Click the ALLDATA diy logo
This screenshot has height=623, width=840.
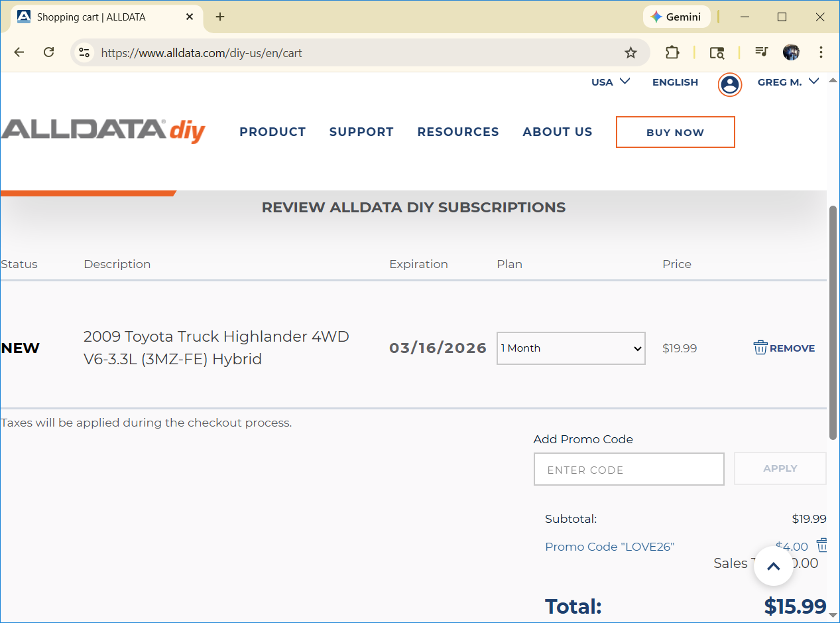coord(103,131)
